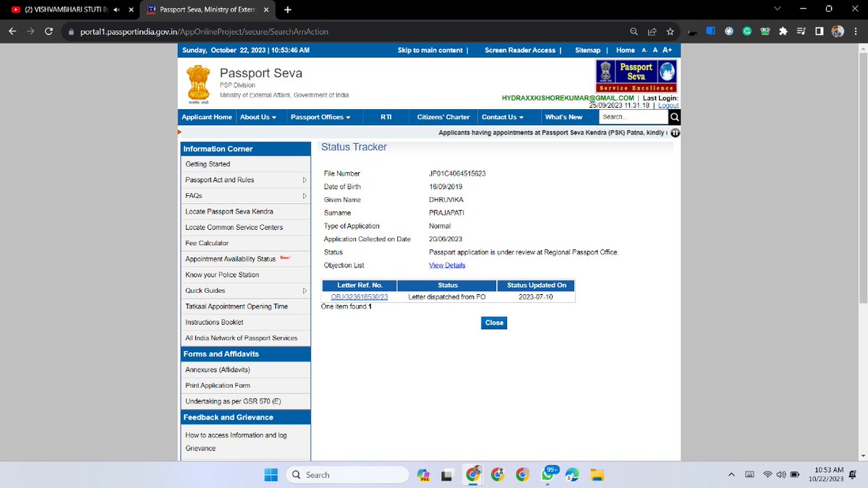
Task: Open the Grammarly extension icon
Action: (x=747, y=32)
